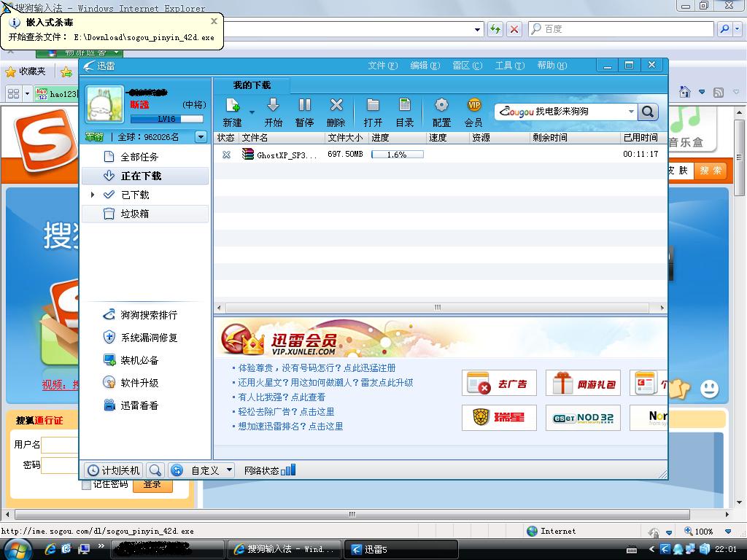Open the 文件(F) menu in Xunlei
This screenshot has width=747, height=560.
[x=382, y=66]
